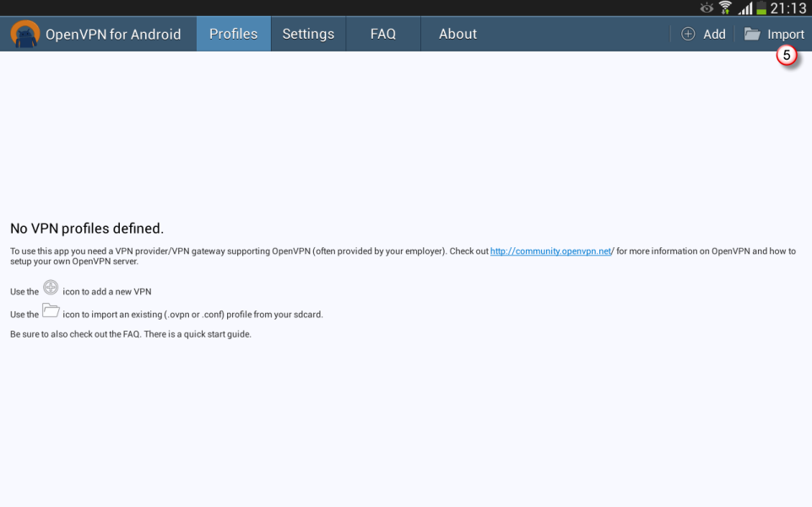Switch to the Profiles tab

point(234,34)
